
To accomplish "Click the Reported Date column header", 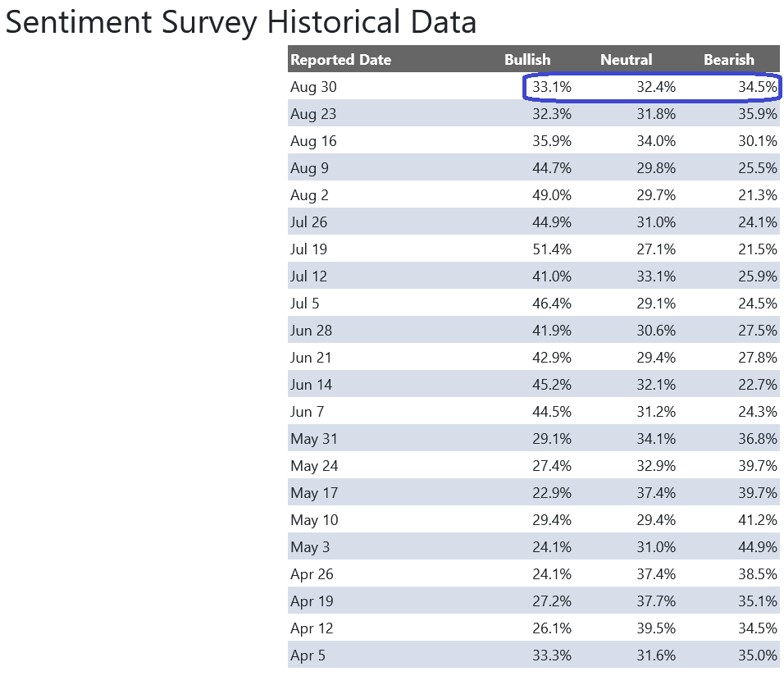I will [340, 60].
